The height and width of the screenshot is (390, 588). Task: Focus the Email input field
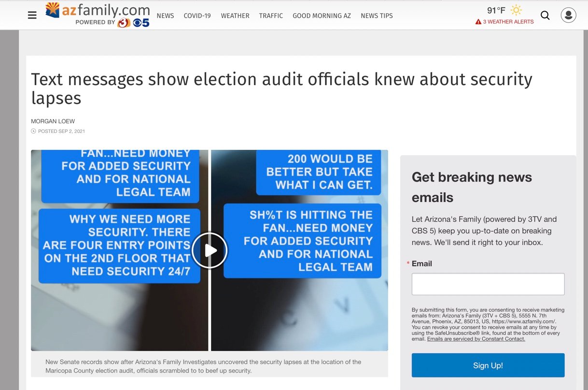click(488, 284)
